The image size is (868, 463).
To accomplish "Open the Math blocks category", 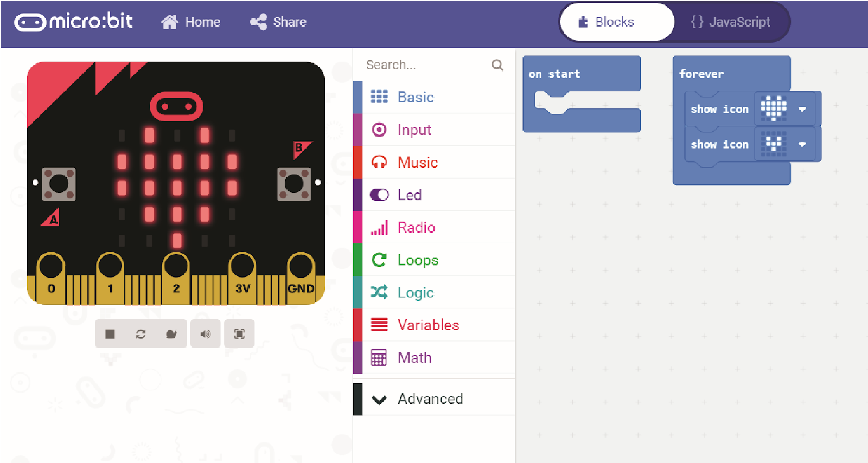I will pyautogui.click(x=434, y=357).
